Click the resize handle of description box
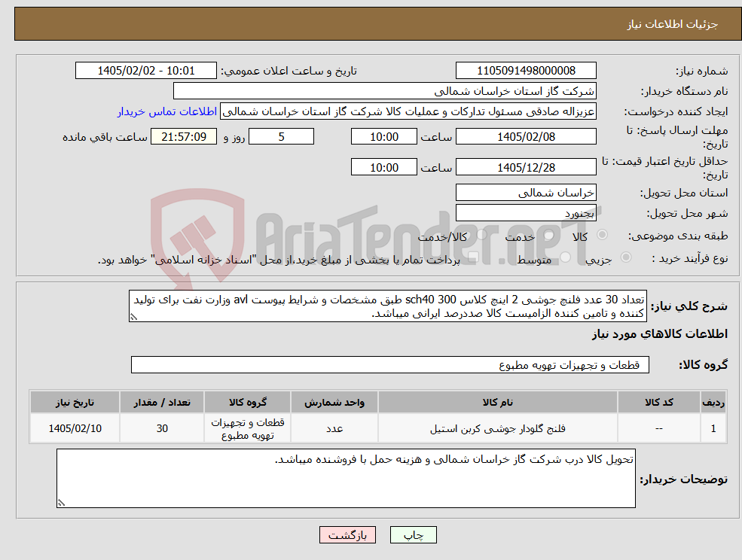The height and width of the screenshot is (560, 742). [x=134, y=317]
